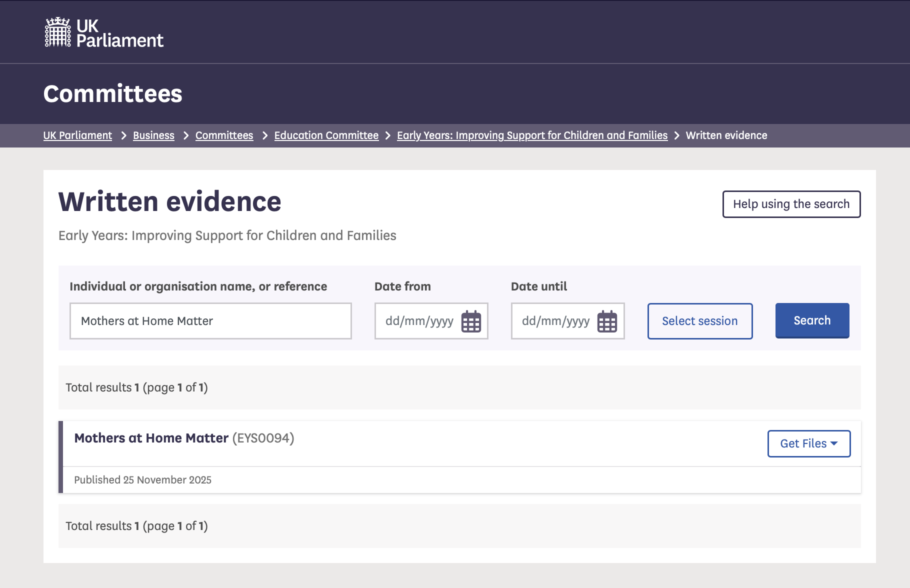Screen dimensions: 910x588
Task: Select the 'Published 25 November 2025' text
Action: click(x=143, y=480)
